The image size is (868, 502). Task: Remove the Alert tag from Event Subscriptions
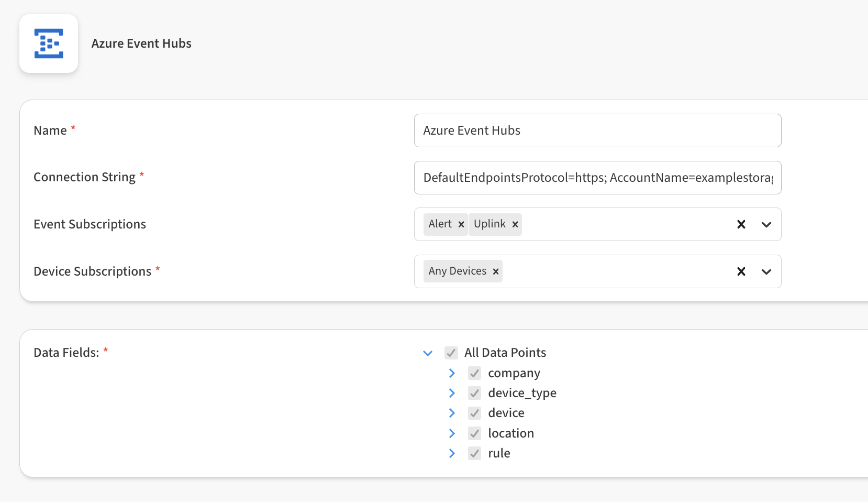click(x=461, y=224)
